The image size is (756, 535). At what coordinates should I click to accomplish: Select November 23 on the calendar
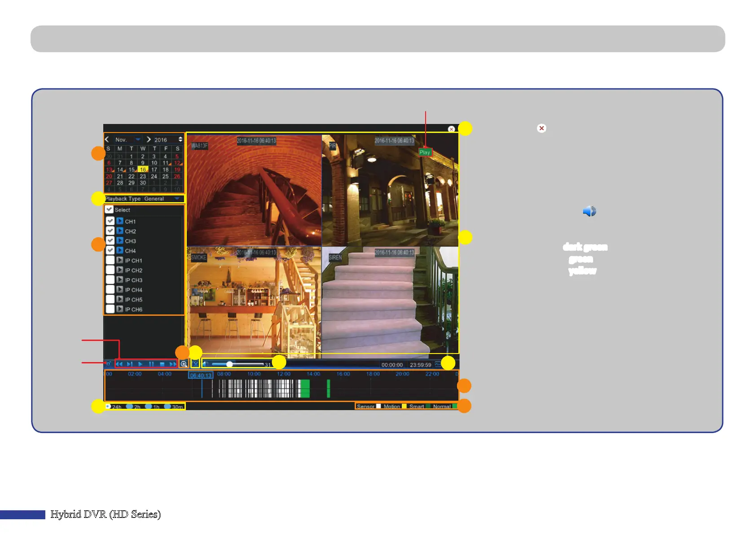[143, 176]
